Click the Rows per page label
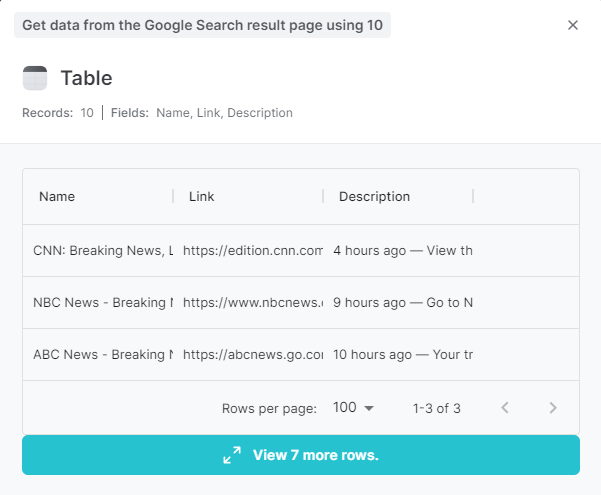This screenshot has width=601, height=495. [x=269, y=408]
